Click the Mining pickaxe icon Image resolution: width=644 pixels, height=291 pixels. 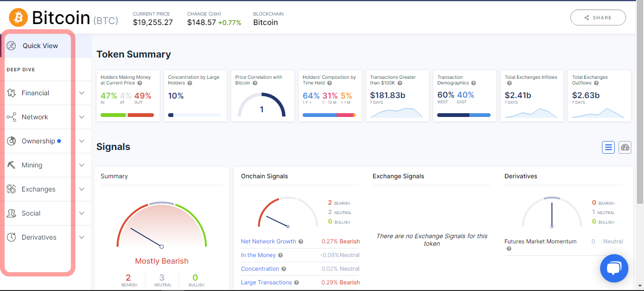[12, 165]
